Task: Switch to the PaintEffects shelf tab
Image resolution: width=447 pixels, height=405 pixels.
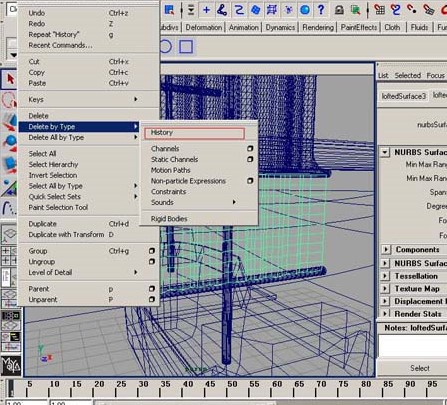Action: click(359, 28)
